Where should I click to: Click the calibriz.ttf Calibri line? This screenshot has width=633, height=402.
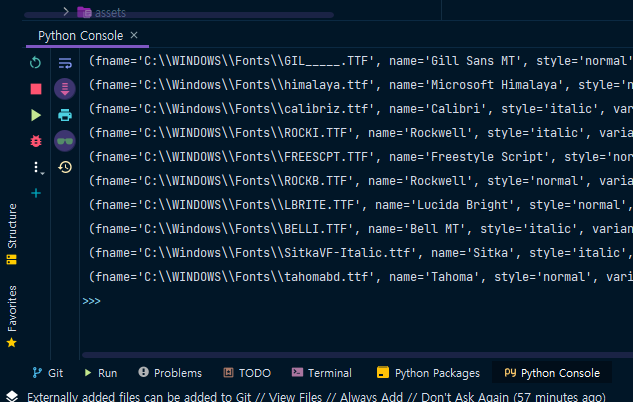tap(360, 109)
